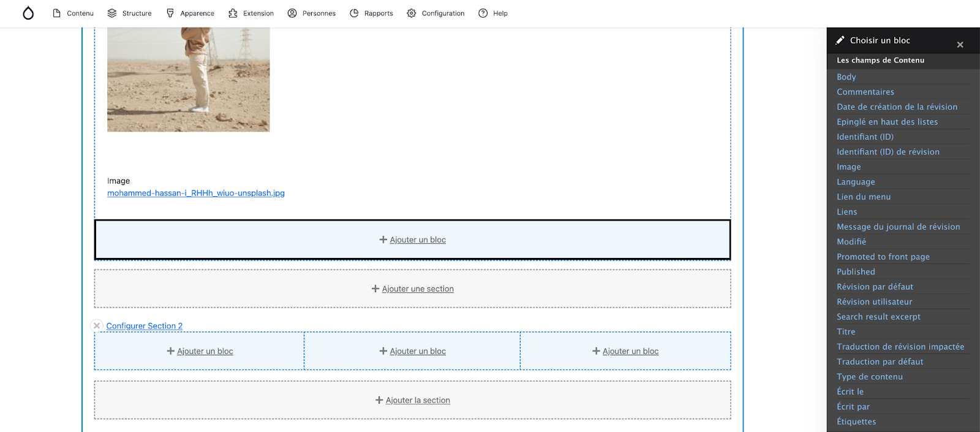Click the Rapports chart icon
The width and height of the screenshot is (980, 432).
(x=354, y=13)
